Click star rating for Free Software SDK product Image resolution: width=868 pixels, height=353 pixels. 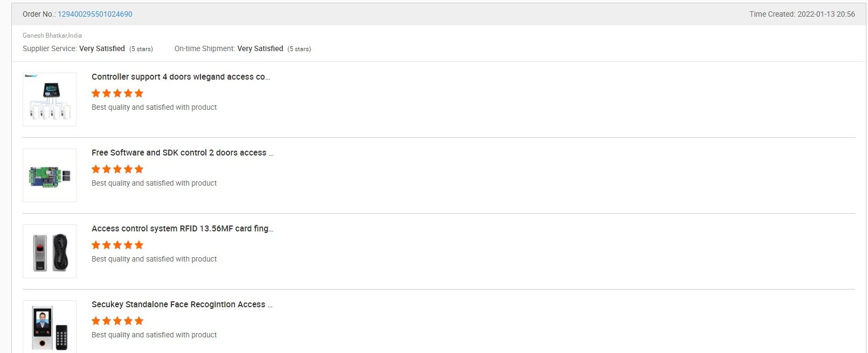click(x=117, y=169)
